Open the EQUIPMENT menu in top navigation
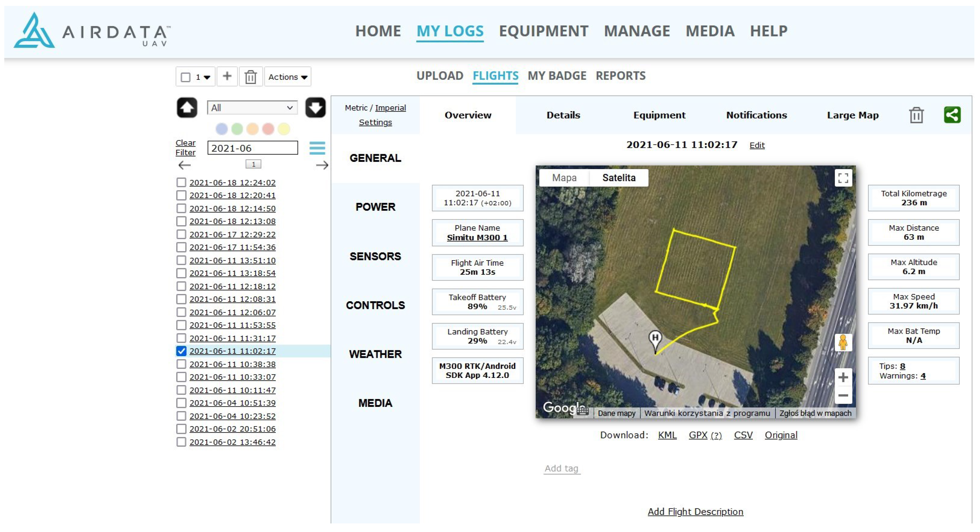This screenshot has height=532, width=980. (x=543, y=31)
